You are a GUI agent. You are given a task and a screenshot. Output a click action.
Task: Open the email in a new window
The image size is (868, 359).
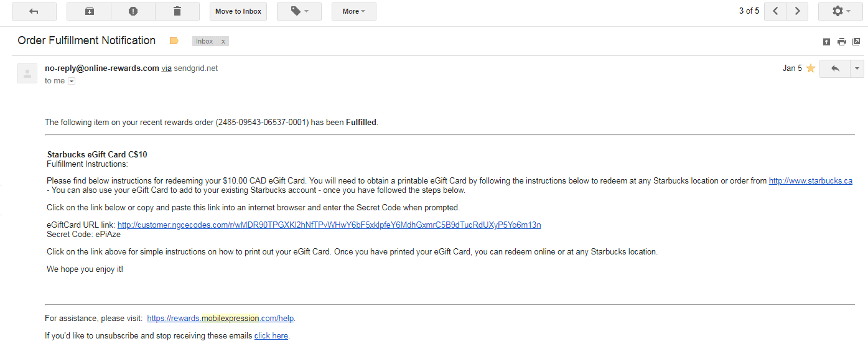click(856, 42)
